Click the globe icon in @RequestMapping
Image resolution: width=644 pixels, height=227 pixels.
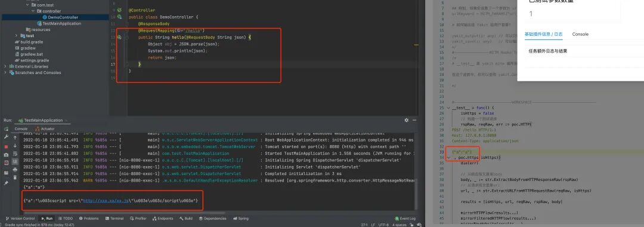[179, 30]
